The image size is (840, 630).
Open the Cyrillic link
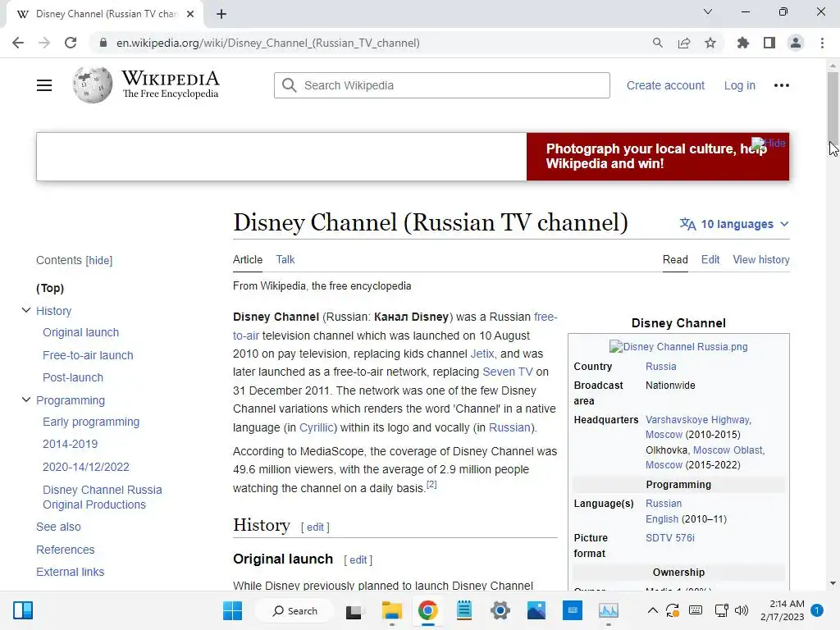316,427
